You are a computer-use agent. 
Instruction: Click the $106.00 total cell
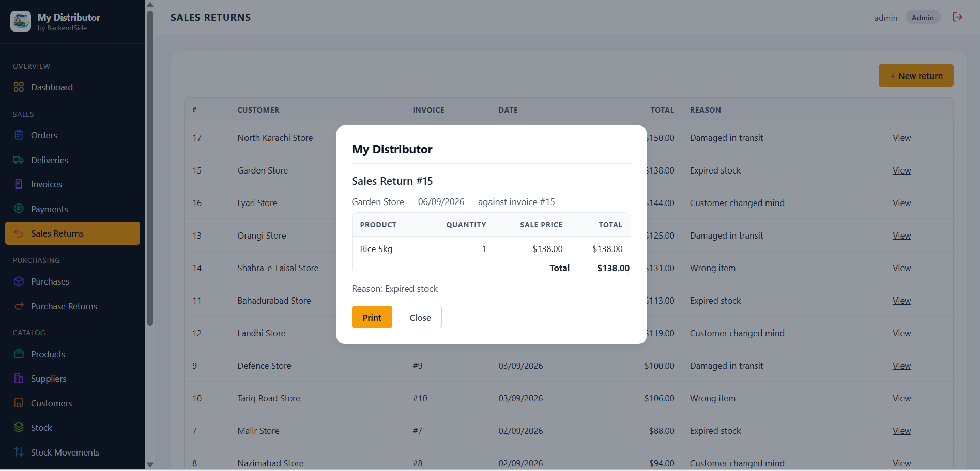(659, 398)
